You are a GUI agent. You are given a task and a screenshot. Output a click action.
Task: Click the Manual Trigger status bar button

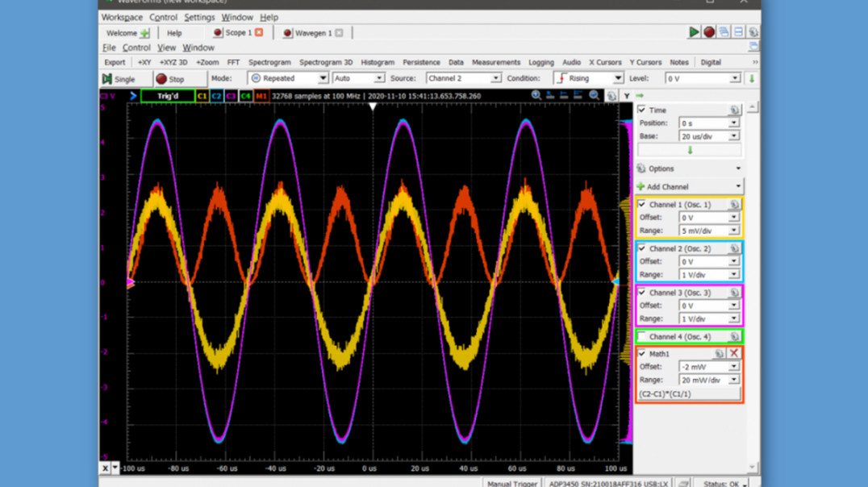point(512,483)
